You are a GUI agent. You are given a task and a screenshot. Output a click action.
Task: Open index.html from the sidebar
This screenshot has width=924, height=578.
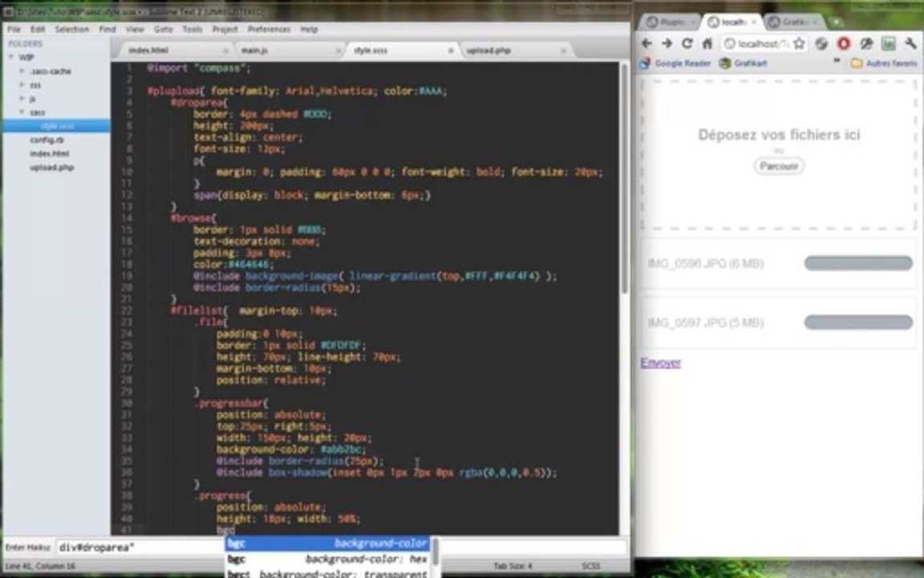click(x=49, y=153)
